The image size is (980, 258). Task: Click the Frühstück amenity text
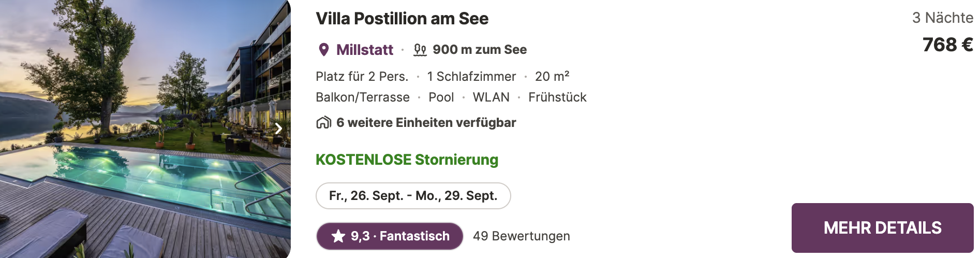click(x=557, y=97)
